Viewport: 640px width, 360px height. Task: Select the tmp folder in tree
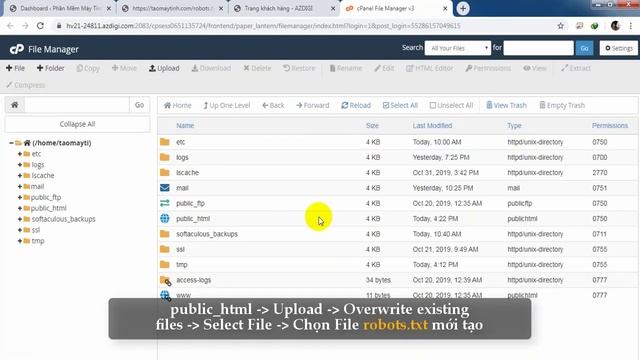click(38, 241)
